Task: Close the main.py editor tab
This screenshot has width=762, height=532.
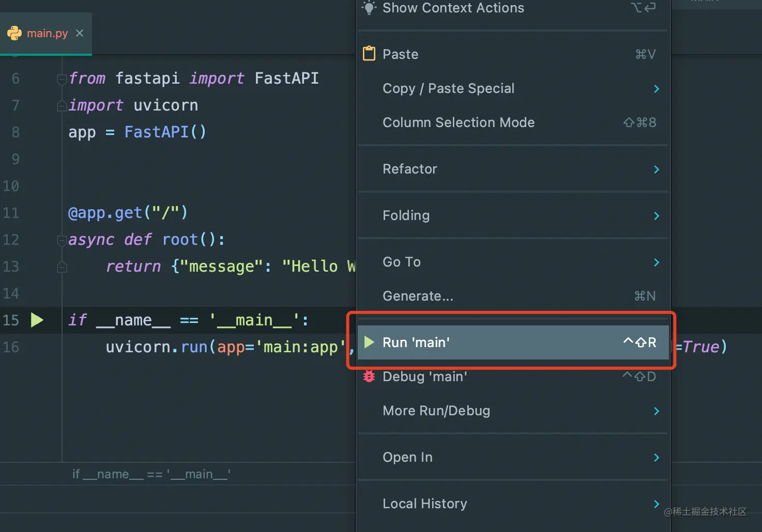Action: [x=80, y=33]
